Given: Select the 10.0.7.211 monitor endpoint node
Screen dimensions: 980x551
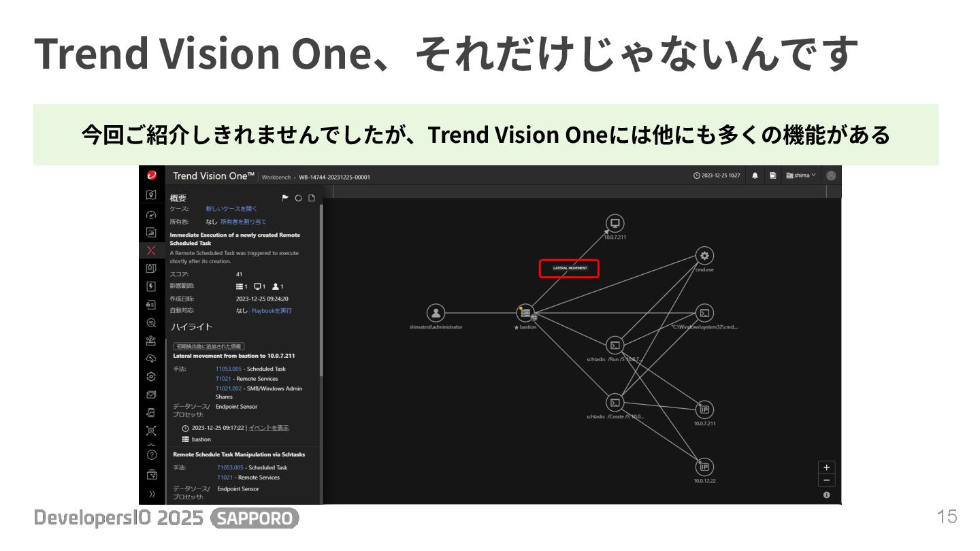Looking at the screenshot, I should point(615,223).
